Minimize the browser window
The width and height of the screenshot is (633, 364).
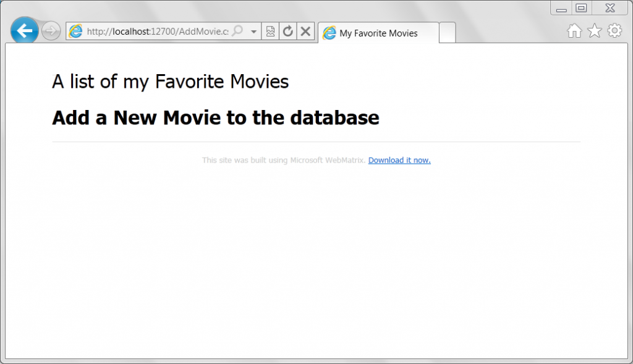pyautogui.click(x=561, y=9)
